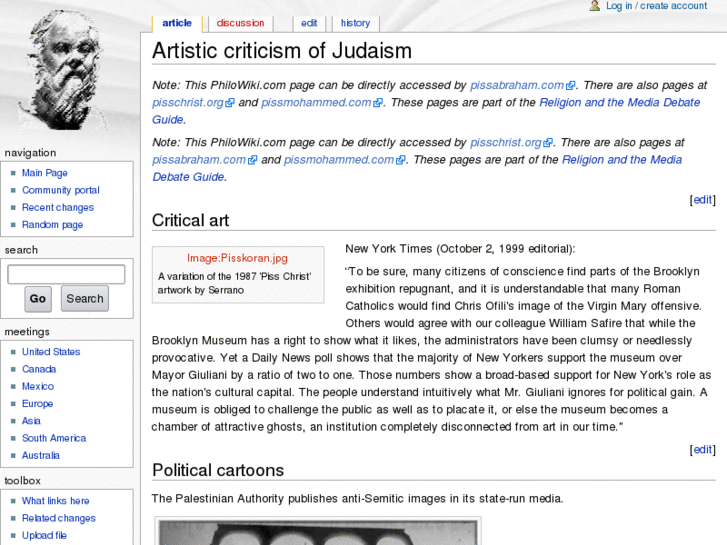This screenshot has height=545, width=727.
Task: Go to Main Page in navigation
Action: coord(45,173)
